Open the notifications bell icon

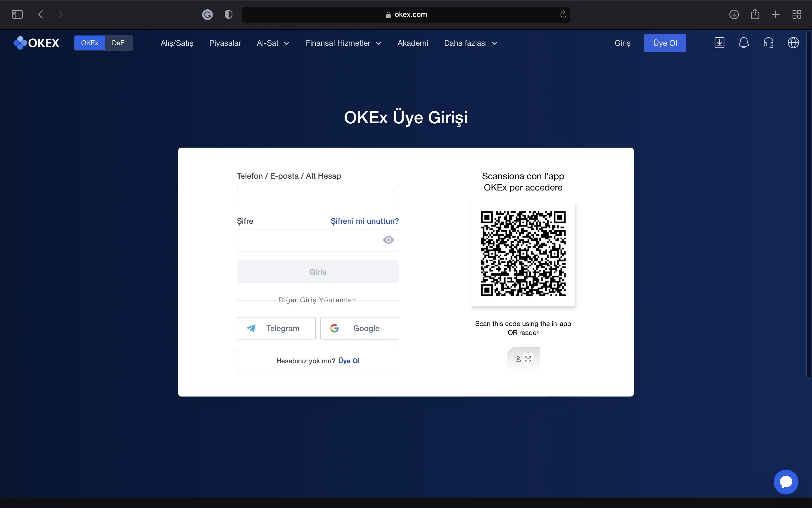click(744, 43)
